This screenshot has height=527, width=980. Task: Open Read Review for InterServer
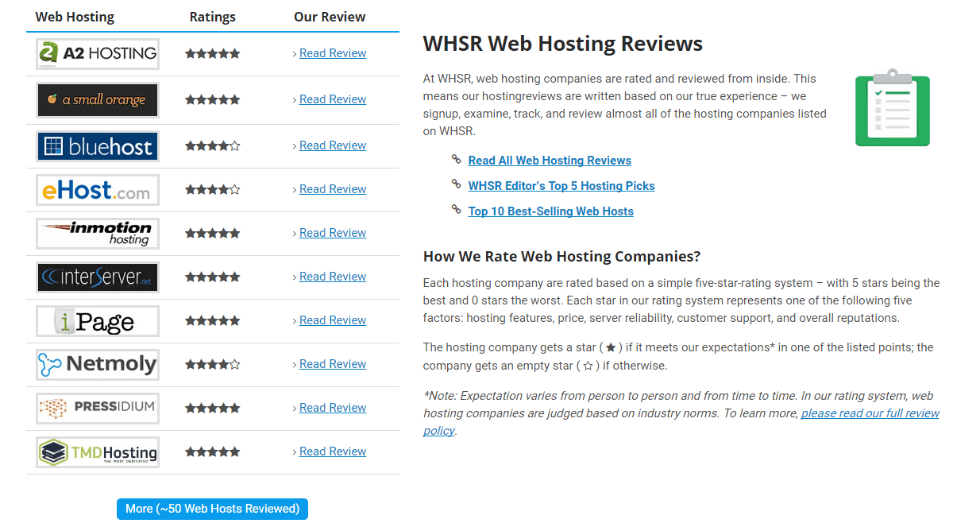click(x=333, y=277)
